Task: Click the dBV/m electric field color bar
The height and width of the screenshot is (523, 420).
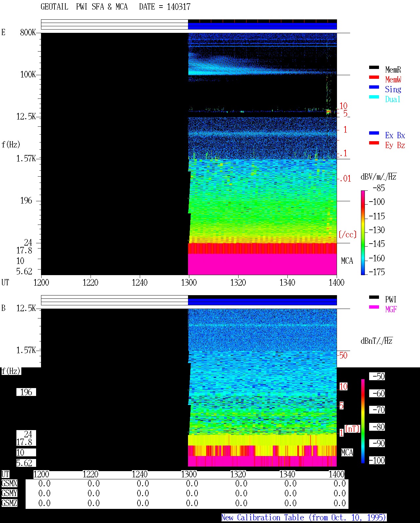Action: 363,232
